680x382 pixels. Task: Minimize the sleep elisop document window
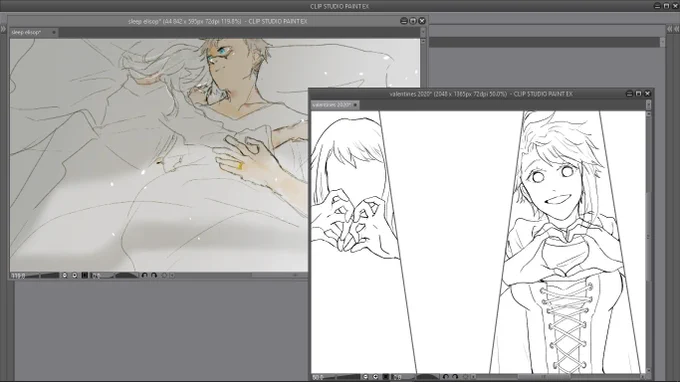pyautogui.click(x=404, y=21)
